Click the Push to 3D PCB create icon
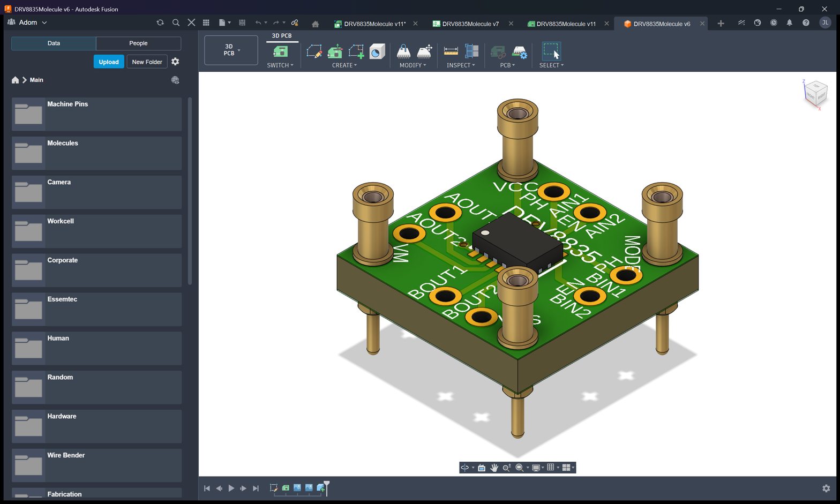 [x=335, y=51]
